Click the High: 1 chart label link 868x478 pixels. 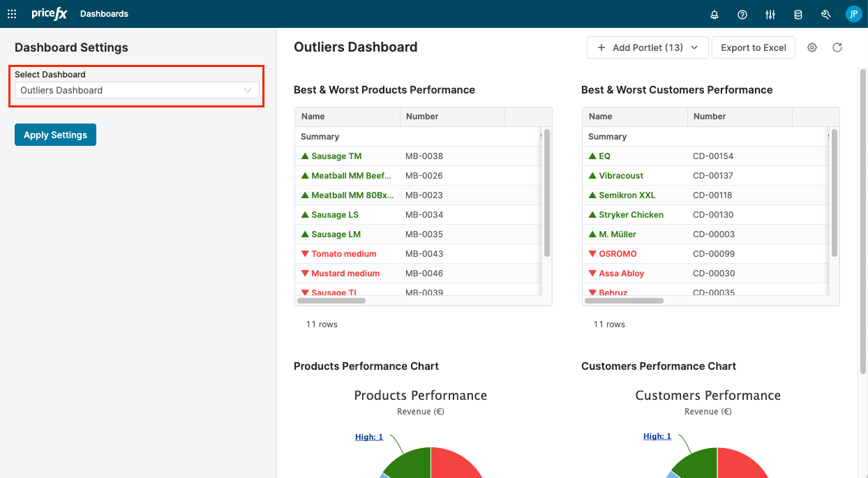coord(368,436)
